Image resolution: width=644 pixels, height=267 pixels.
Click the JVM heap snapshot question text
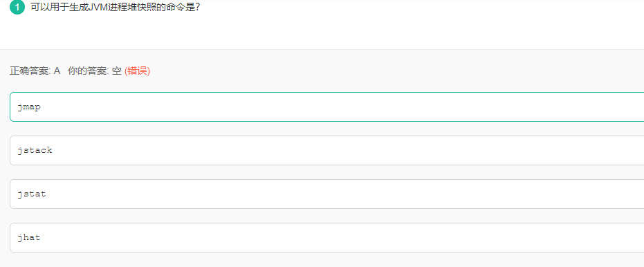[116, 7]
